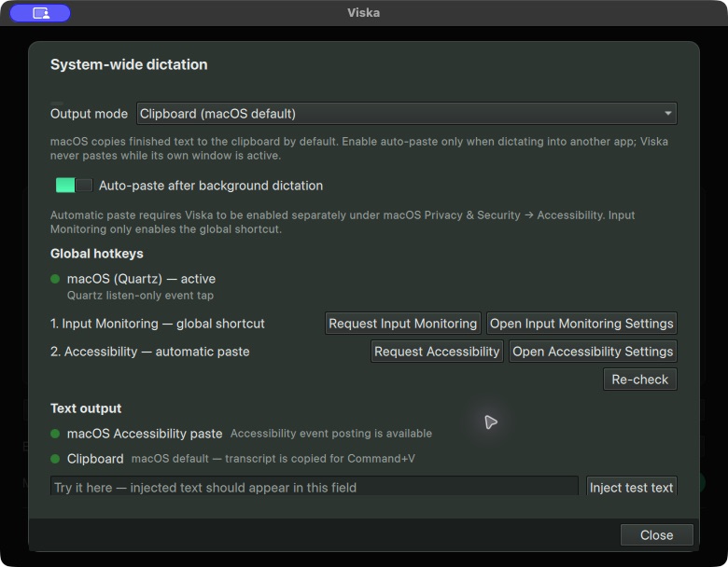Close the System-wide dictation dialog

656,535
